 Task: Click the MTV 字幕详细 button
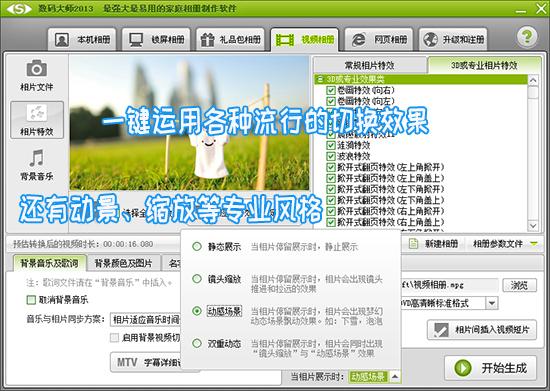[x=146, y=362]
